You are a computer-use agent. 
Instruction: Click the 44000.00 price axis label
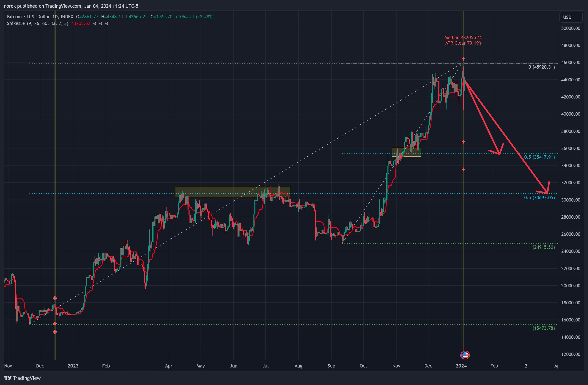(570, 80)
